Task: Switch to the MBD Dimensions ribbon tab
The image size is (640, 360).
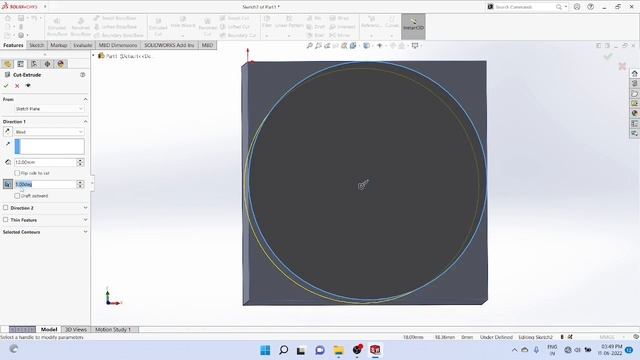Action: [118, 45]
